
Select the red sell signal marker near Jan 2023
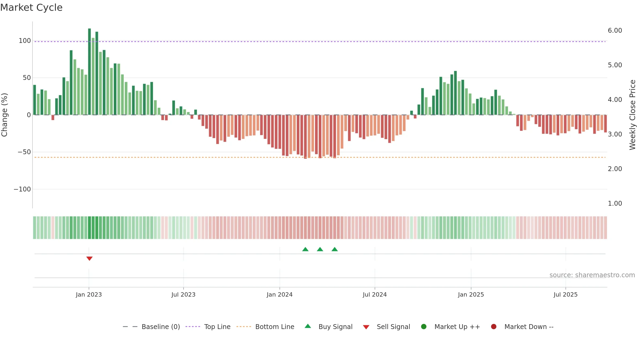(89, 258)
